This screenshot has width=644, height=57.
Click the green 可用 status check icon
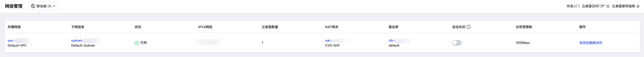pyautogui.click(x=137, y=43)
